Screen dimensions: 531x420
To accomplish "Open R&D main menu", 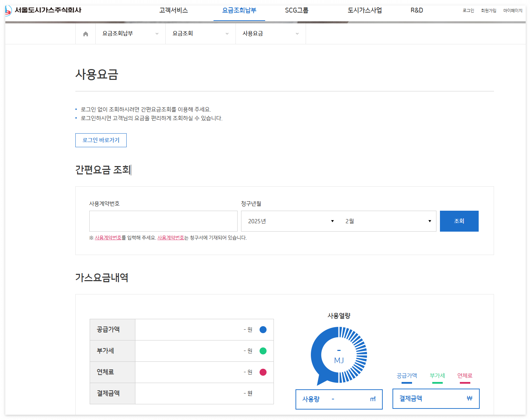I will click(x=417, y=10).
